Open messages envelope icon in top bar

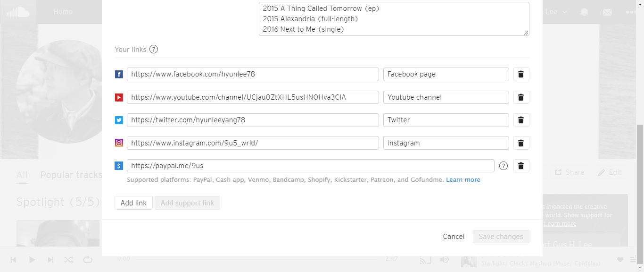[x=607, y=12]
